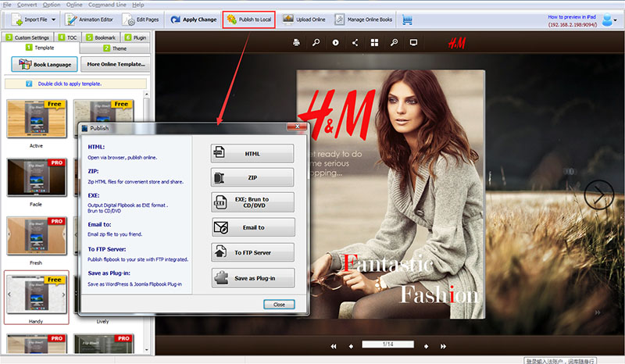Viewport: 625px width, 364px height.
Task: Choose EXE; Burn to CD/DVD output
Action: (x=252, y=202)
